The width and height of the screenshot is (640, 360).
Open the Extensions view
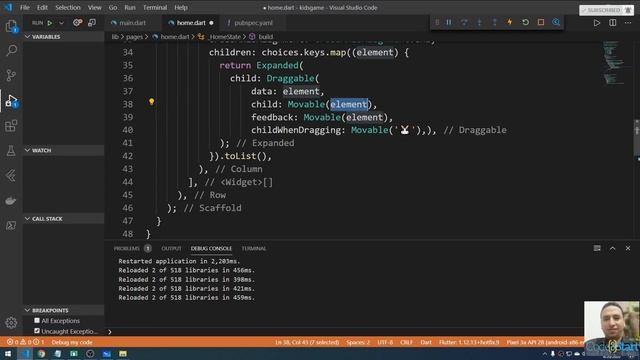coord(11,126)
